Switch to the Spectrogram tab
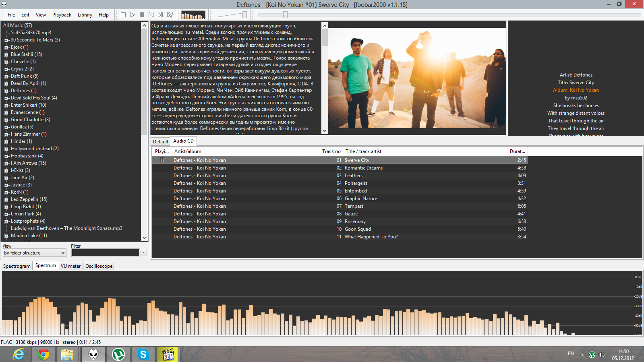Image resolution: width=644 pixels, height=362 pixels. 17,266
